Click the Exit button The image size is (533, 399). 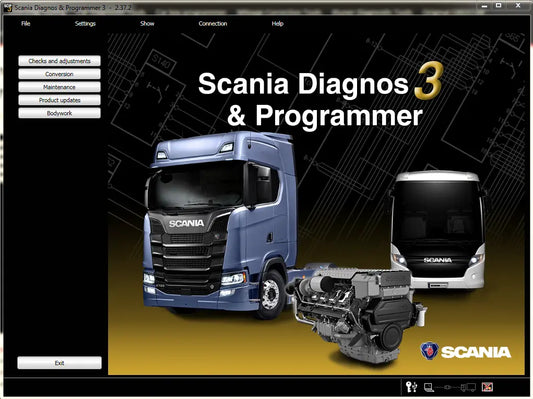[59, 363]
